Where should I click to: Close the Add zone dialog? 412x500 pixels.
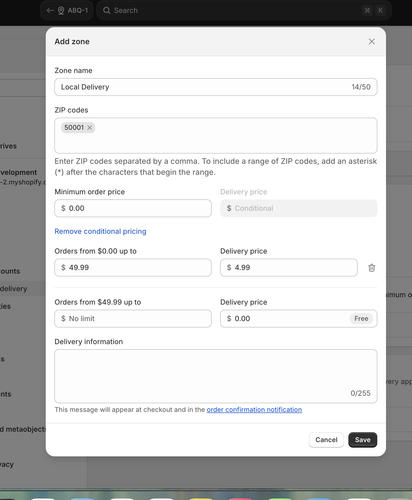pos(372,42)
